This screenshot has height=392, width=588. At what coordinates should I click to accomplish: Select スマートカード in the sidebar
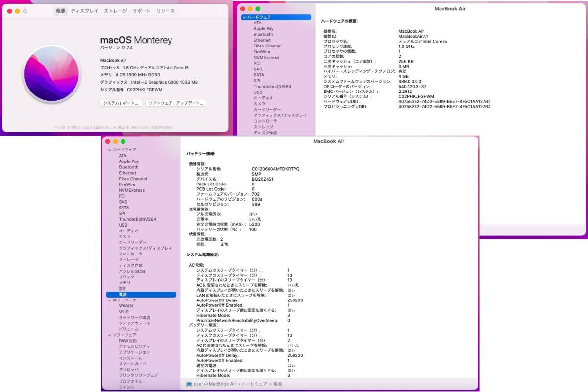[132, 364]
